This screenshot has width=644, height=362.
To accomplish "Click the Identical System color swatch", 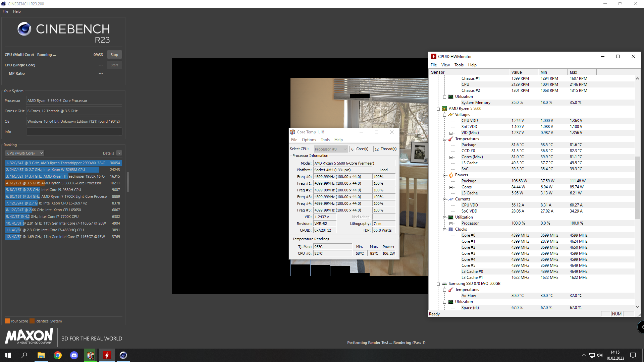I will pos(32,321).
